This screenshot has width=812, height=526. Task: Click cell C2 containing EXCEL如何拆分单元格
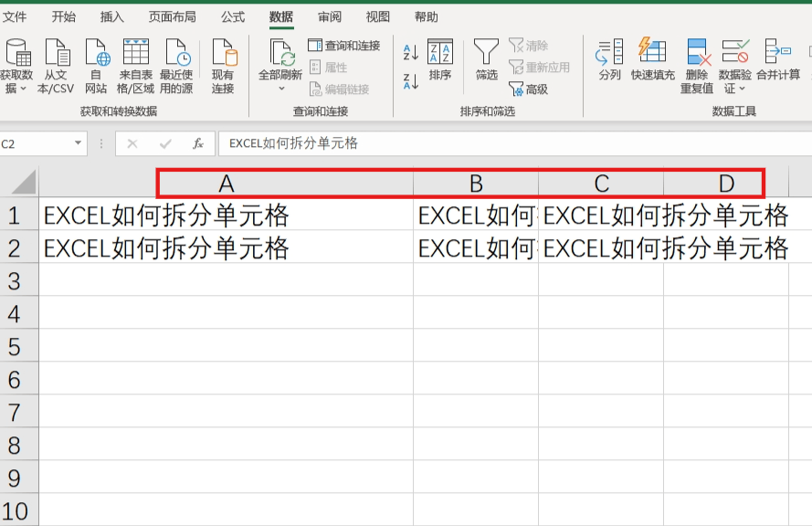(601, 248)
